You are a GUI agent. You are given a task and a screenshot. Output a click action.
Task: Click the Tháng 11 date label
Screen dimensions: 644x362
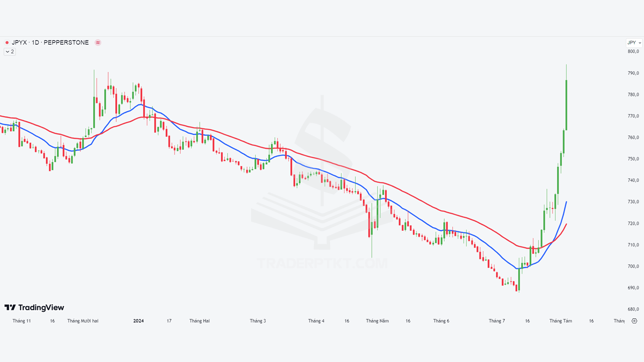coord(22,321)
